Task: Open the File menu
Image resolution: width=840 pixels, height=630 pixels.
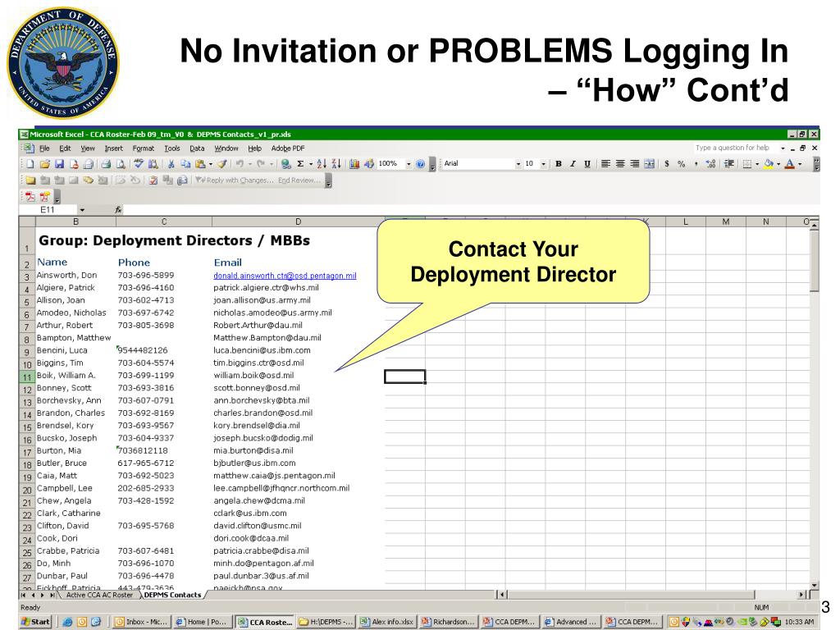Action: coord(44,148)
